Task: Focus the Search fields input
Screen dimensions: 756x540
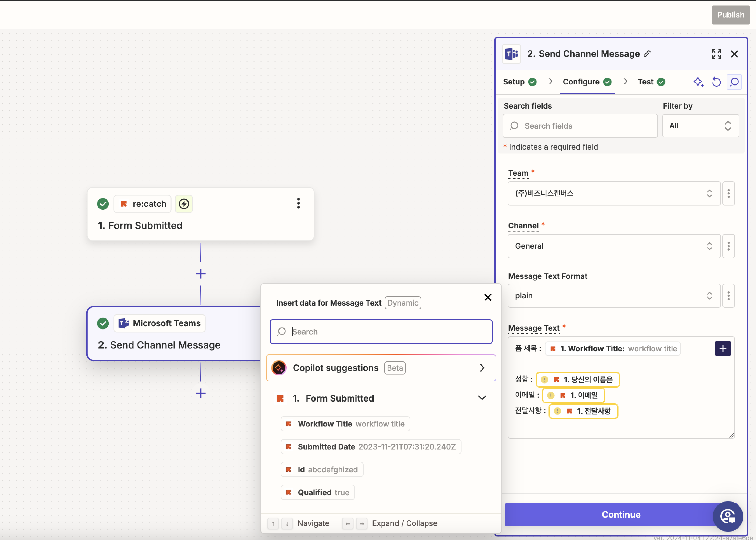Action: pyautogui.click(x=580, y=126)
